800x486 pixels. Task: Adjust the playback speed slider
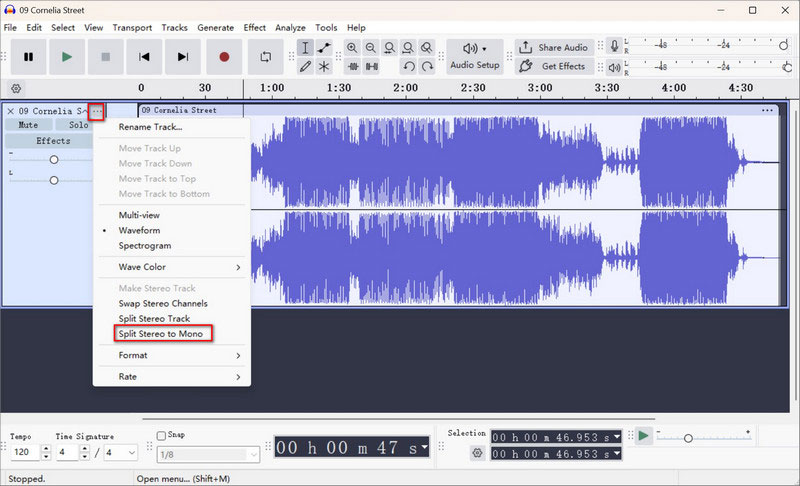688,438
